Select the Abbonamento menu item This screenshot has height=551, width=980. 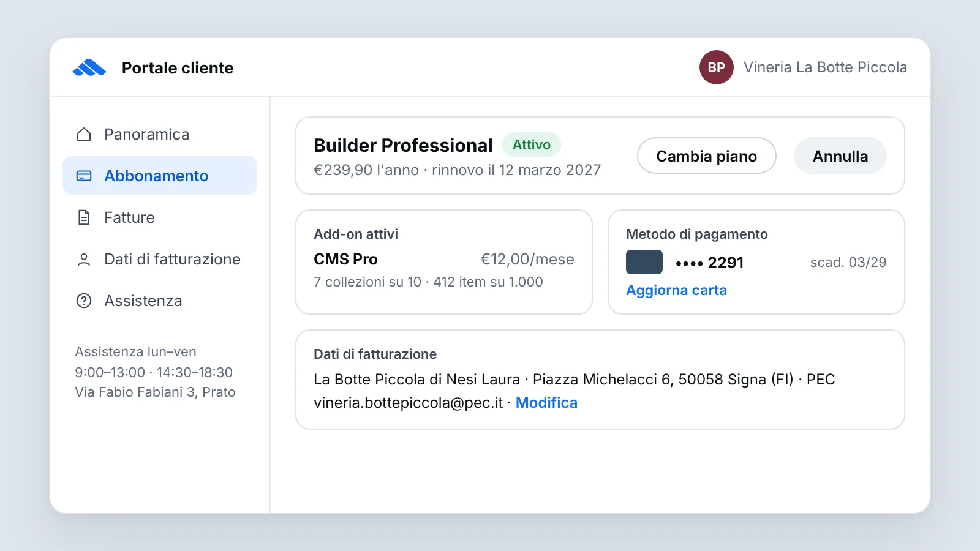click(160, 176)
